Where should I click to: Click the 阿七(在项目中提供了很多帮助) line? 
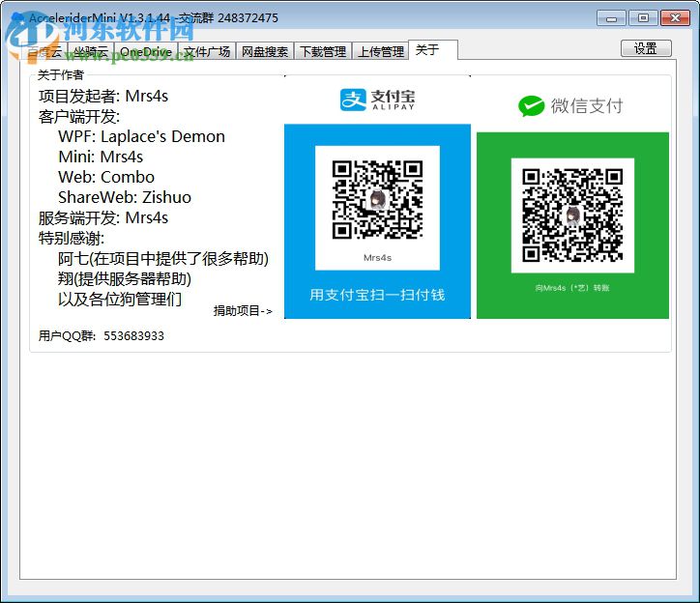pyautogui.click(x=163, y=258)
